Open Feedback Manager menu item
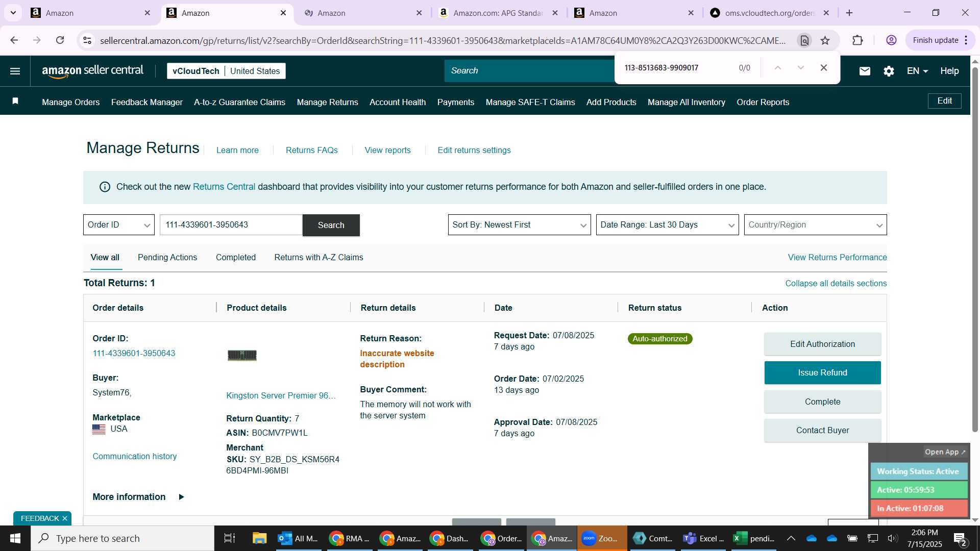980x551 pixels. click(147, 102)
